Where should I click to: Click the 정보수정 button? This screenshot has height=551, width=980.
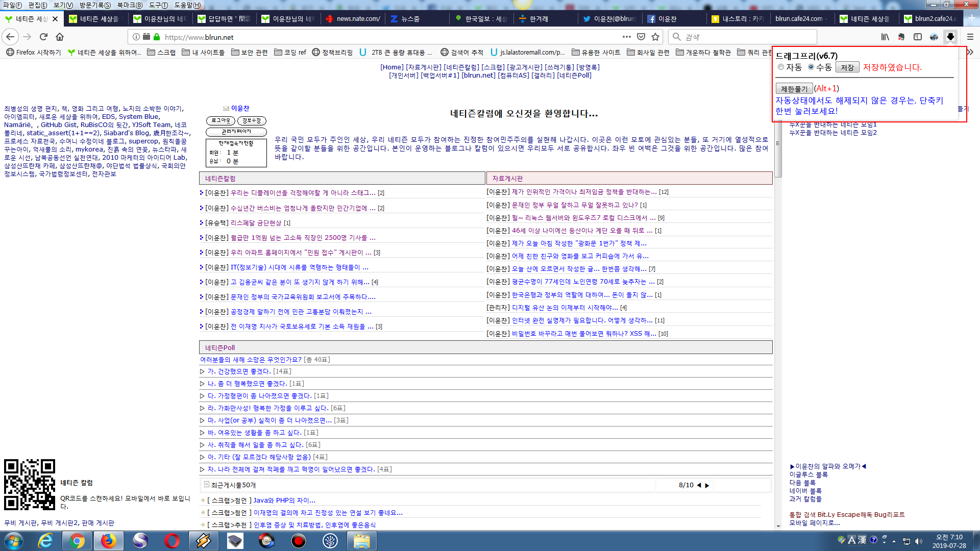pyautogui.click(x=252, y=120)
